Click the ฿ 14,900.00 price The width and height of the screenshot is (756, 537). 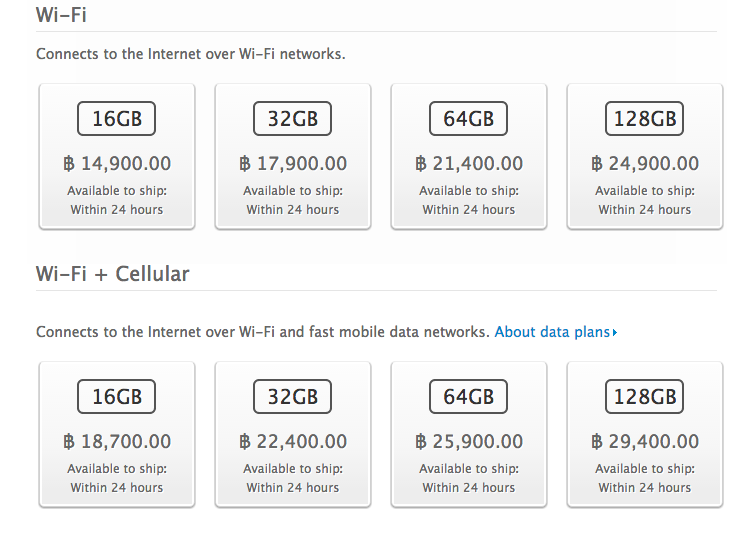point(117,164)
